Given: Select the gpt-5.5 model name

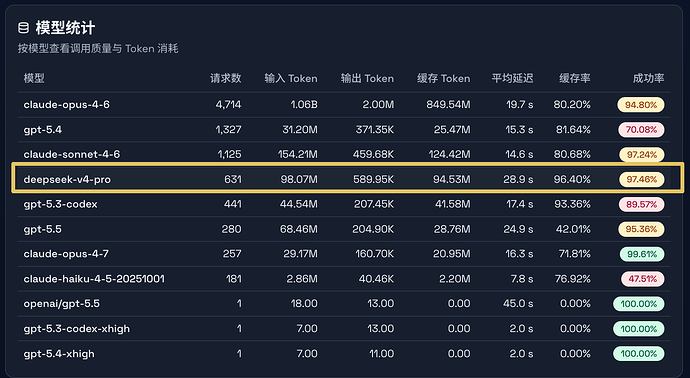Looking at the screenshot, I should (x=43, y=229).
